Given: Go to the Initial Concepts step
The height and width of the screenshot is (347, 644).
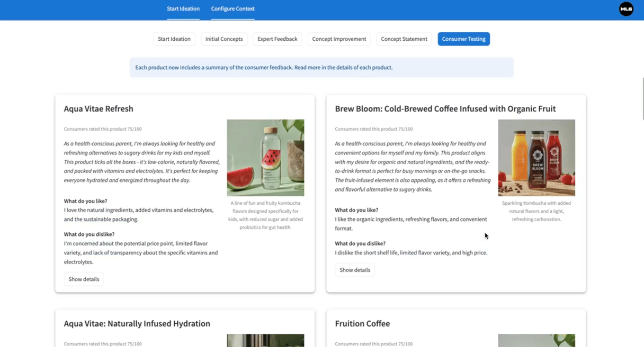Looking at the screenshot, I should tap(224, 39).
